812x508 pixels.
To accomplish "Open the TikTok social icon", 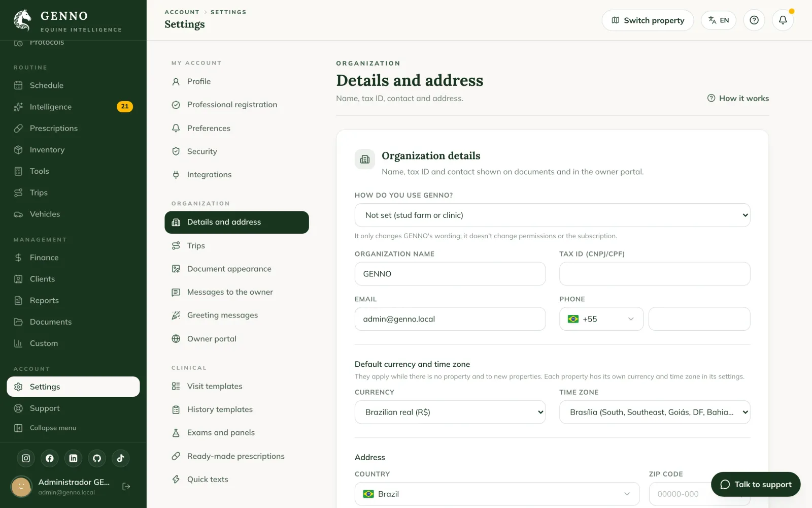I will pyautogui.click(x=120, y=458).
